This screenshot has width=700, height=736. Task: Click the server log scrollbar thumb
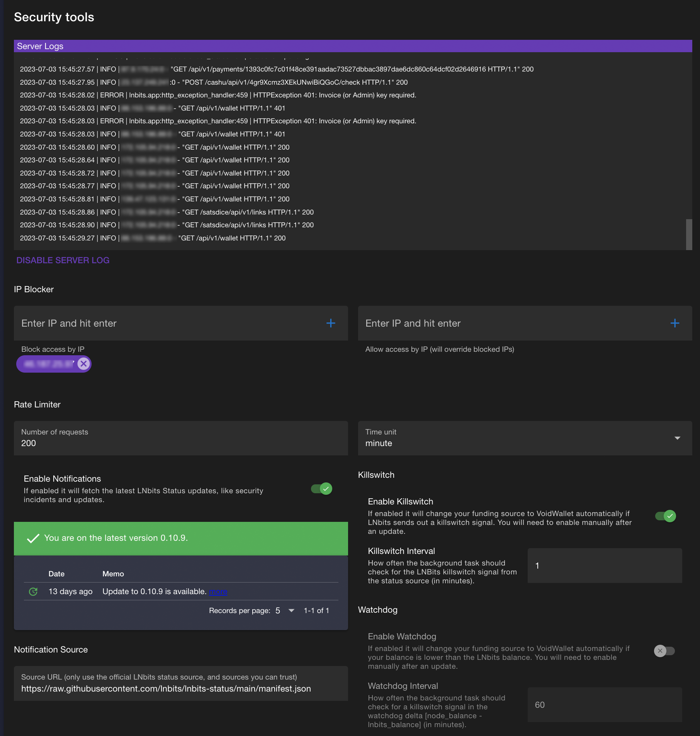688,234
